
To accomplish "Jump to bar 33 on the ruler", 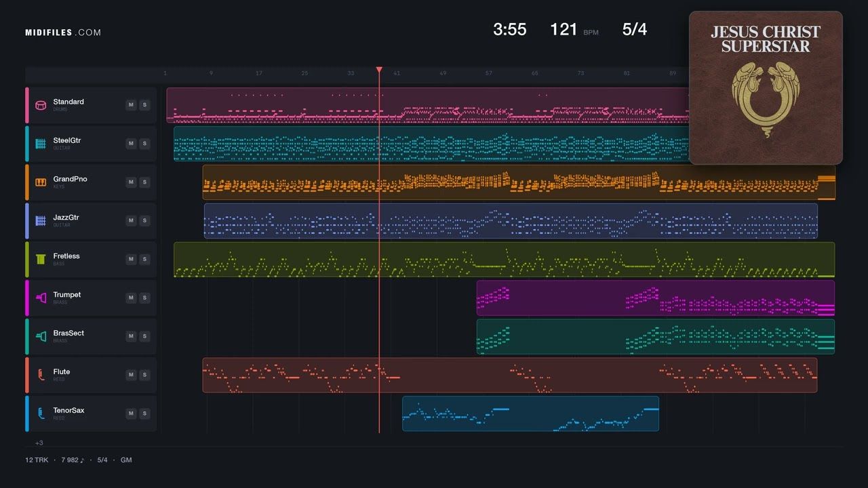I will click(351, 73).
